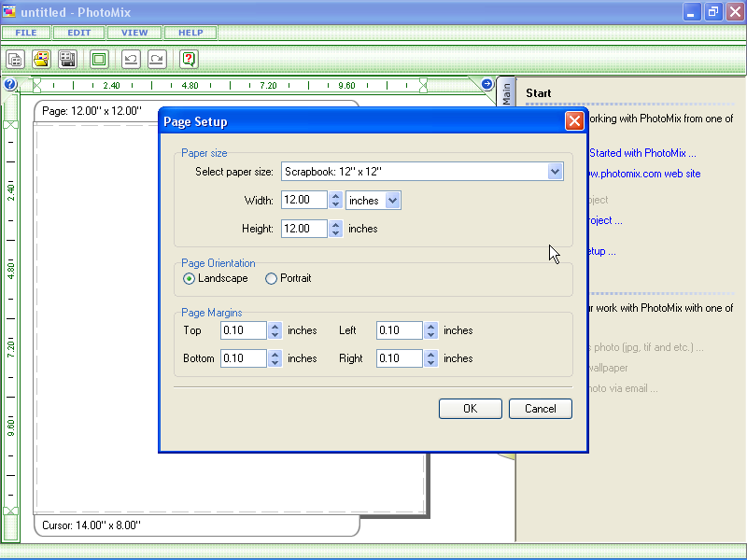Click the New Project toolbar icon
Screen dimensions: 747x560
[x=15, y=60]
